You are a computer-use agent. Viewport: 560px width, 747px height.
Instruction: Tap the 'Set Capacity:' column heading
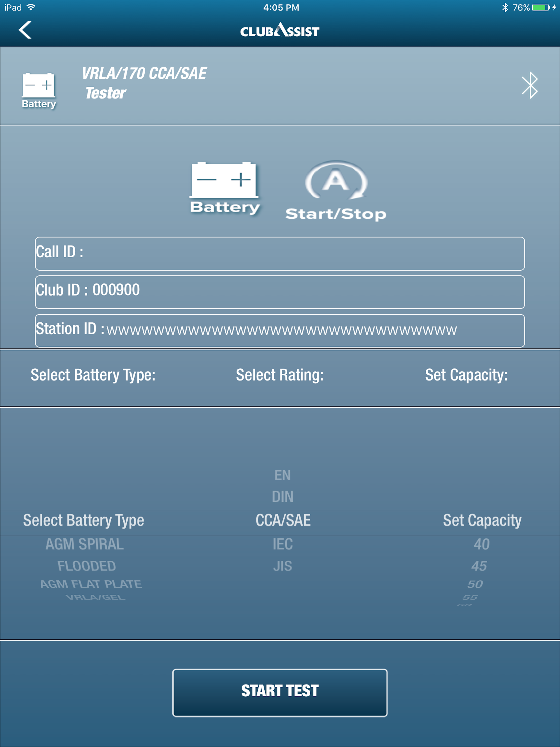point(466,375)
